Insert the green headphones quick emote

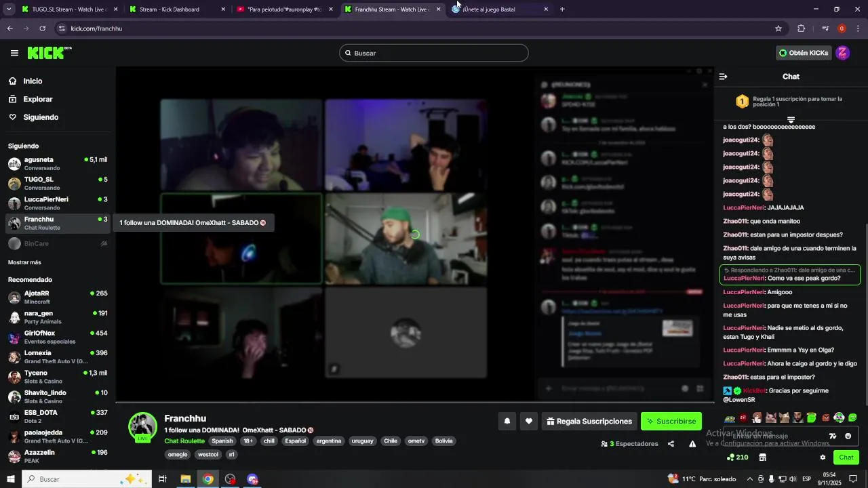(x=839, y=418)
